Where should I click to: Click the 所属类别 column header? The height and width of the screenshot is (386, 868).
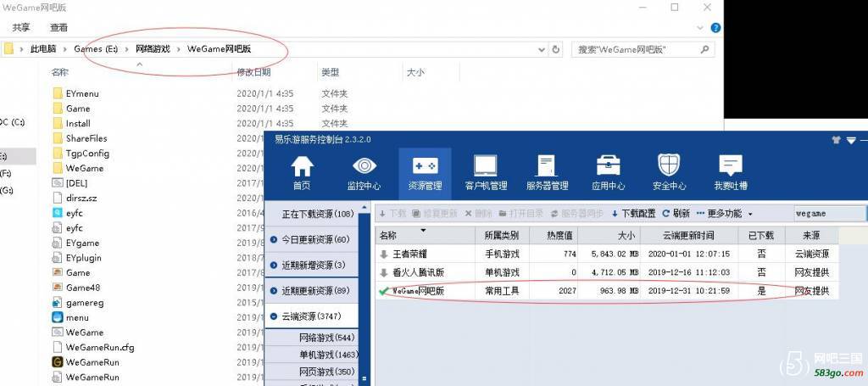(x=502, y=235)
